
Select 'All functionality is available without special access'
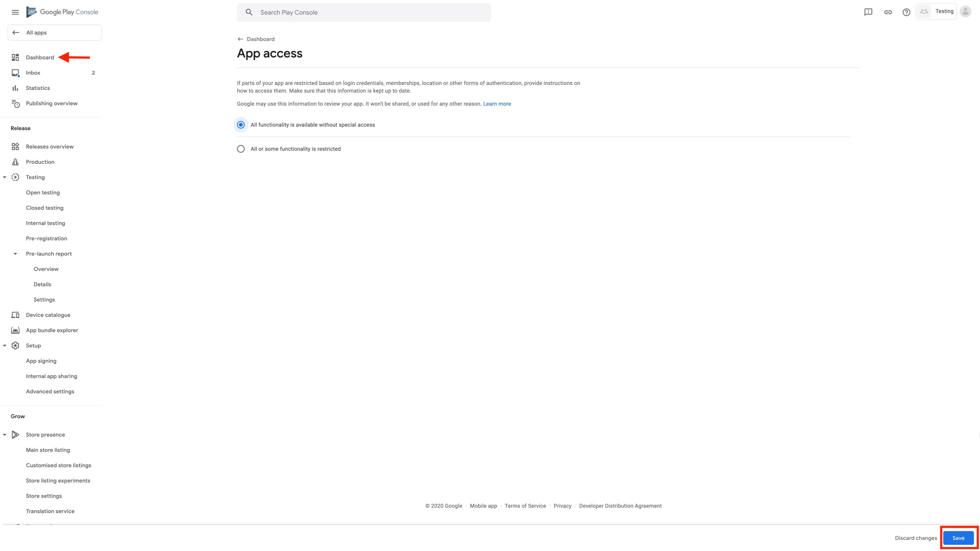coord(241,125)
